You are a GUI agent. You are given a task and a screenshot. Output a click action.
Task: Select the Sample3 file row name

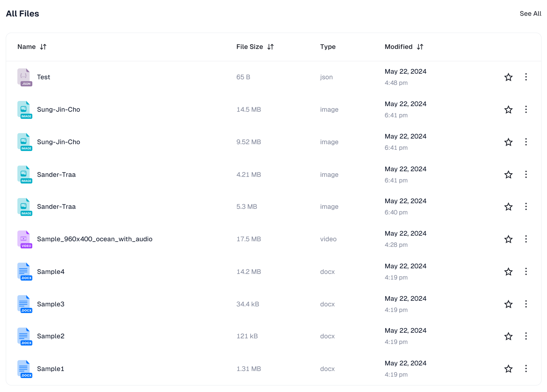coord(51,304)
